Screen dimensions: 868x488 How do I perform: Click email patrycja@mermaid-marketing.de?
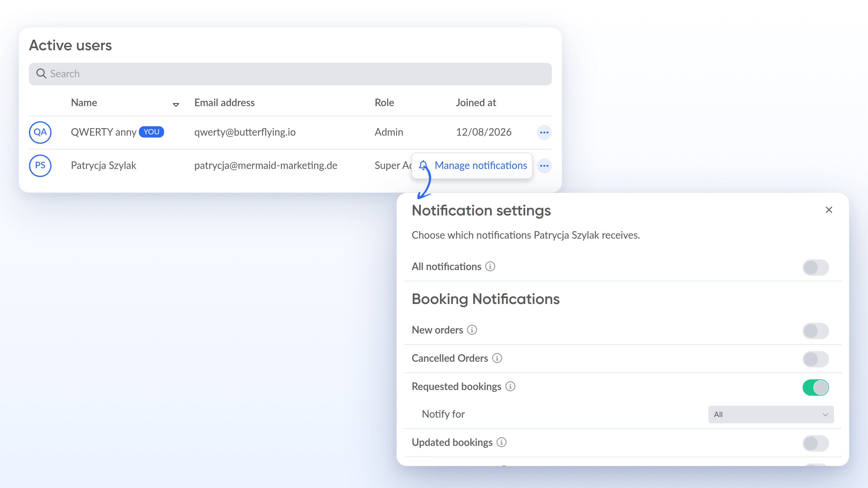click(266, 165)
